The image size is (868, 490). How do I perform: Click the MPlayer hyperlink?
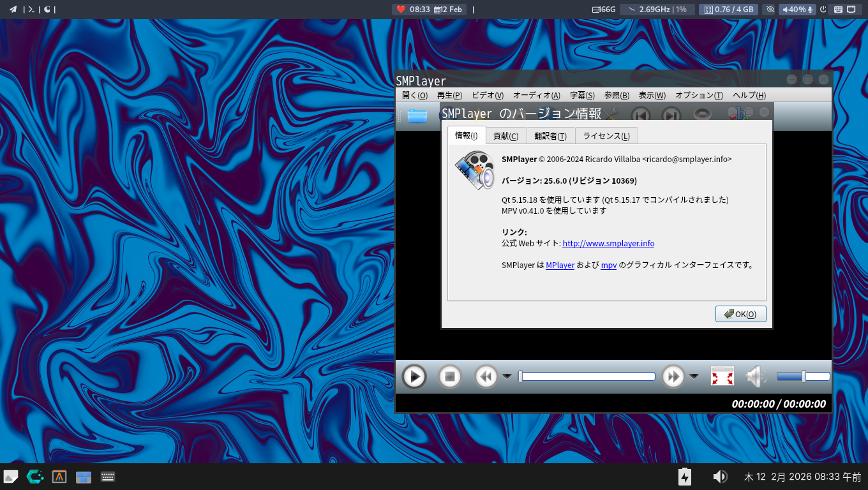click(560, 265)
